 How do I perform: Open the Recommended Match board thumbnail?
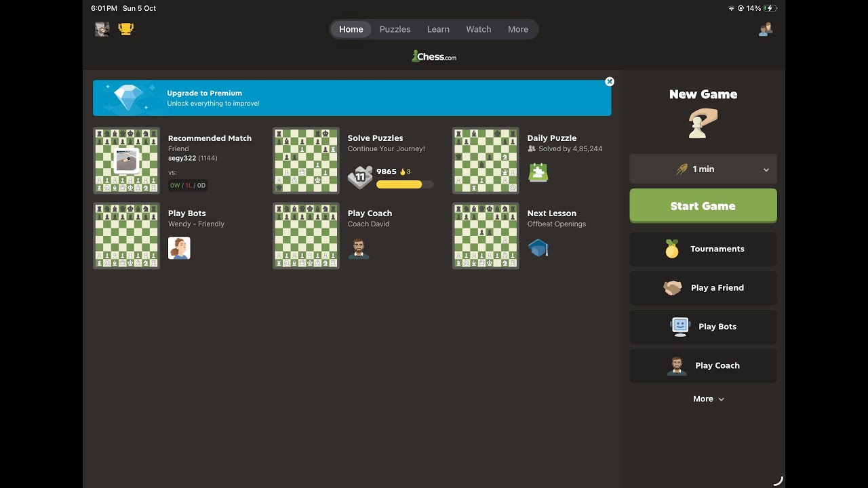tap(127, 161)
